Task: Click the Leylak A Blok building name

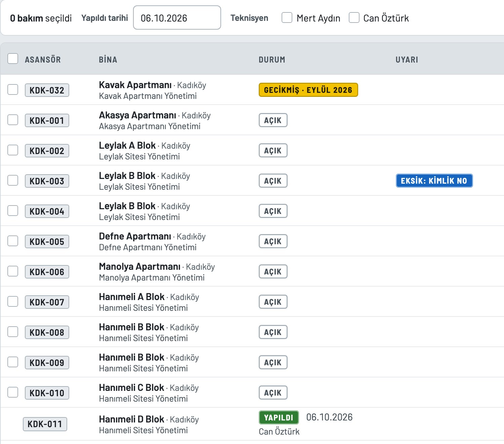Action: [127, 145]
